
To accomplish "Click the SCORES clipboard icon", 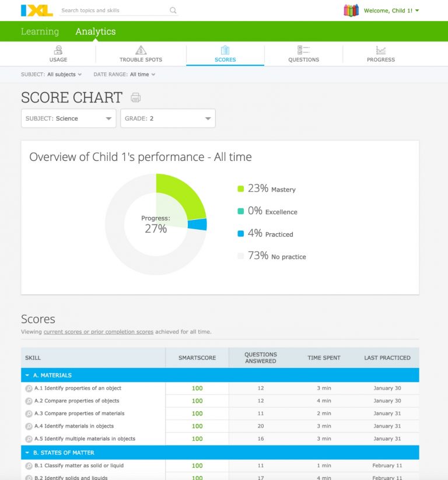I will [x=225, y=50].
